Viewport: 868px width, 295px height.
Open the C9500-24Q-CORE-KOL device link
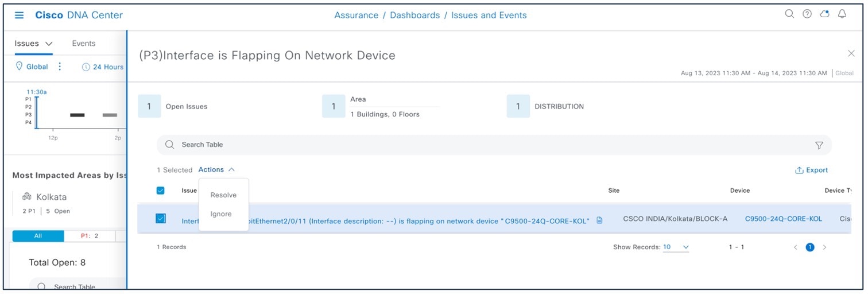[784, 219]
